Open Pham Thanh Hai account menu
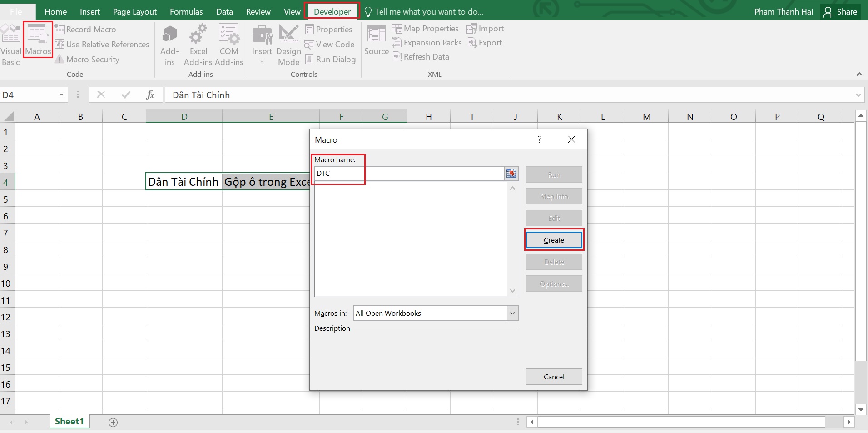Image resolution: width=868 pixels, height=433 pixels. tap(784, 12)
